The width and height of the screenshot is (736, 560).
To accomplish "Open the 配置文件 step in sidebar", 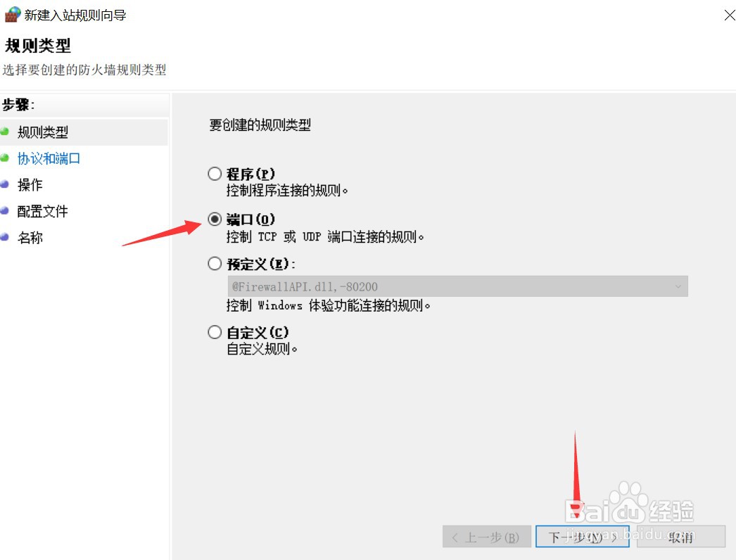I will coord(43,211).
